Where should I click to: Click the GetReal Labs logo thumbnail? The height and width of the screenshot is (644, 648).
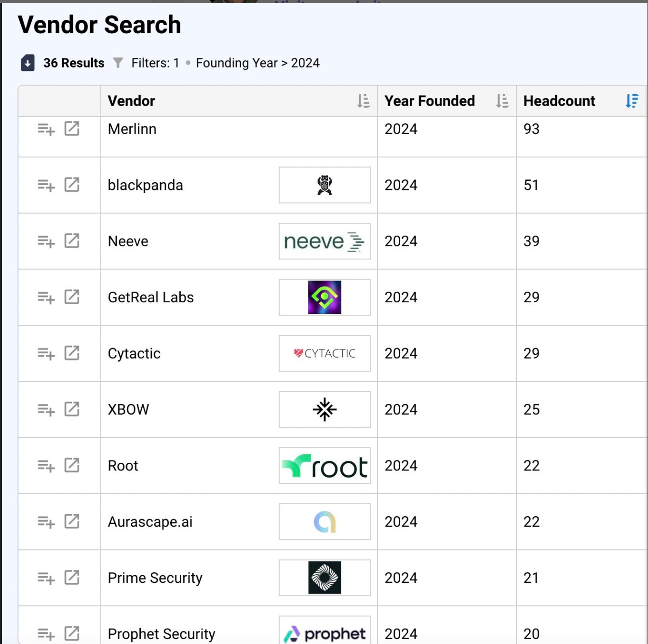point(324,297)
